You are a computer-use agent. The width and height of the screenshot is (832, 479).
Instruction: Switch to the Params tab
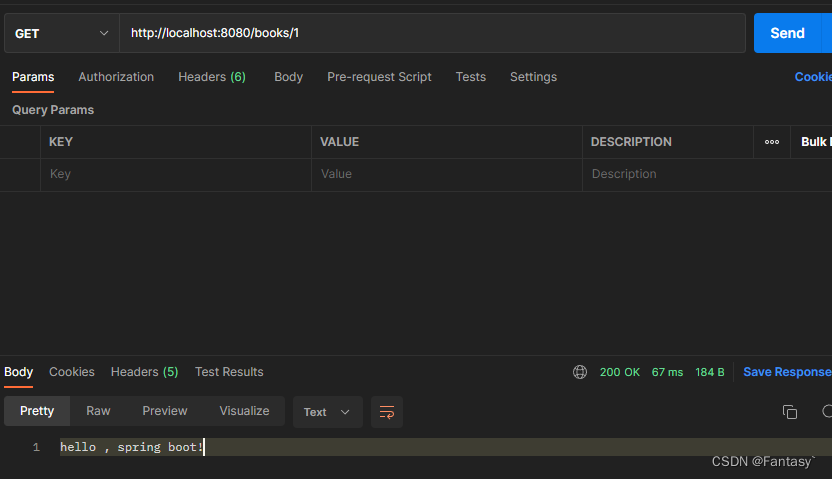tap(33, 77)
